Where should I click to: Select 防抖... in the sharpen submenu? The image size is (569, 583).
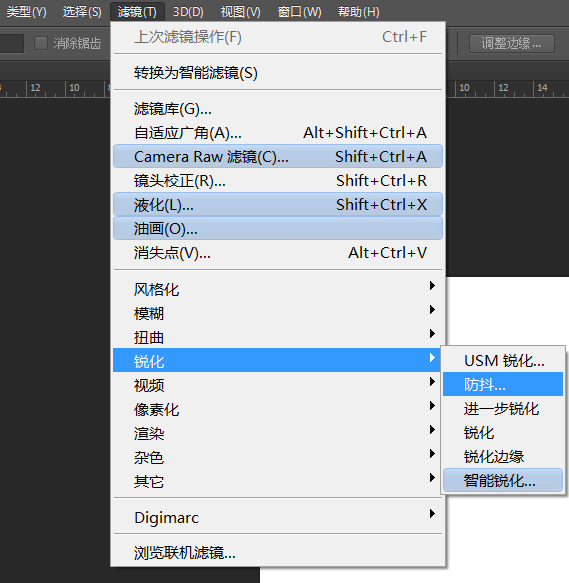(x=503, y=384)
